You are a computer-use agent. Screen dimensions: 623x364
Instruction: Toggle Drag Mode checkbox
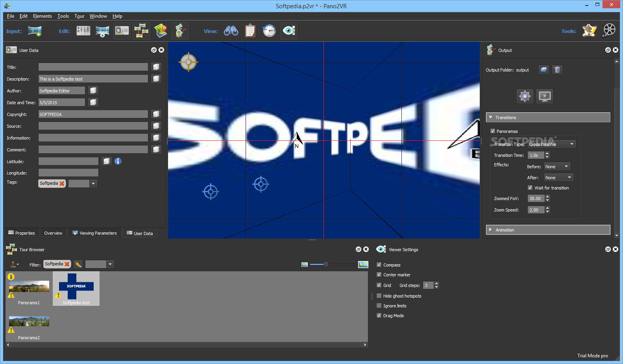point(379,315)
